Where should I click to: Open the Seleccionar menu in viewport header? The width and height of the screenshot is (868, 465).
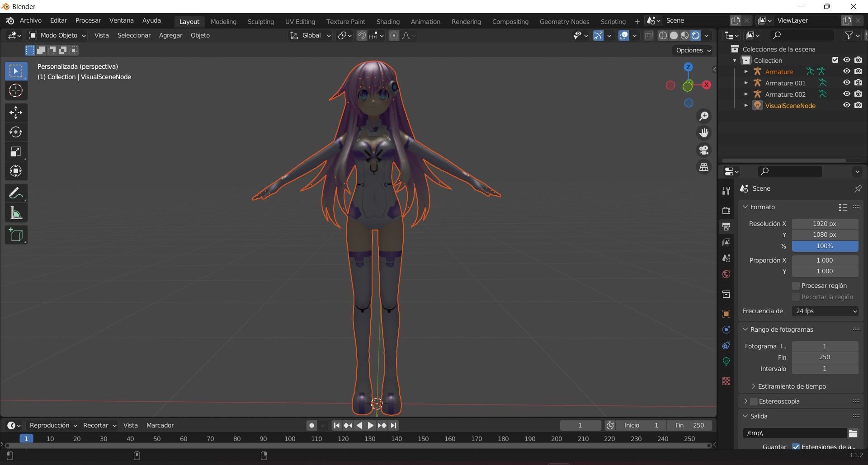(134, 35)
